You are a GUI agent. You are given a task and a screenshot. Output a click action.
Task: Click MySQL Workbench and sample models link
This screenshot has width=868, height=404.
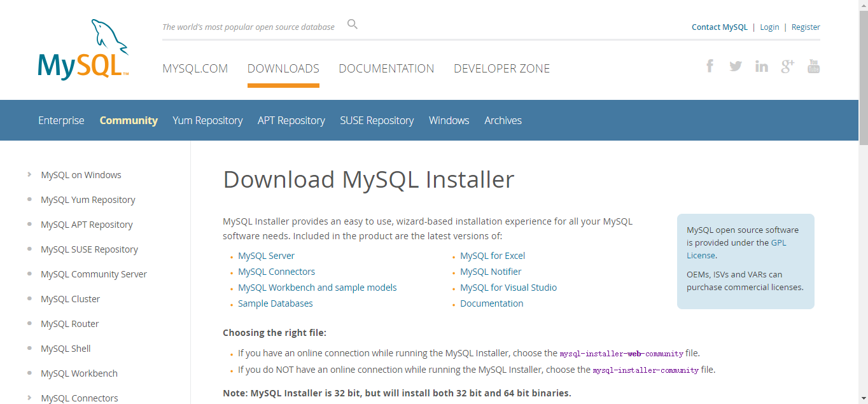pyautogui.click(x=317, y=288)
